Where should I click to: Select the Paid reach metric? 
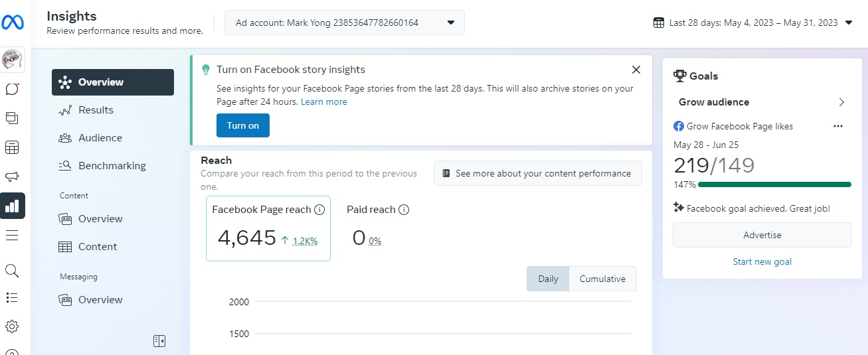[378, 228]
